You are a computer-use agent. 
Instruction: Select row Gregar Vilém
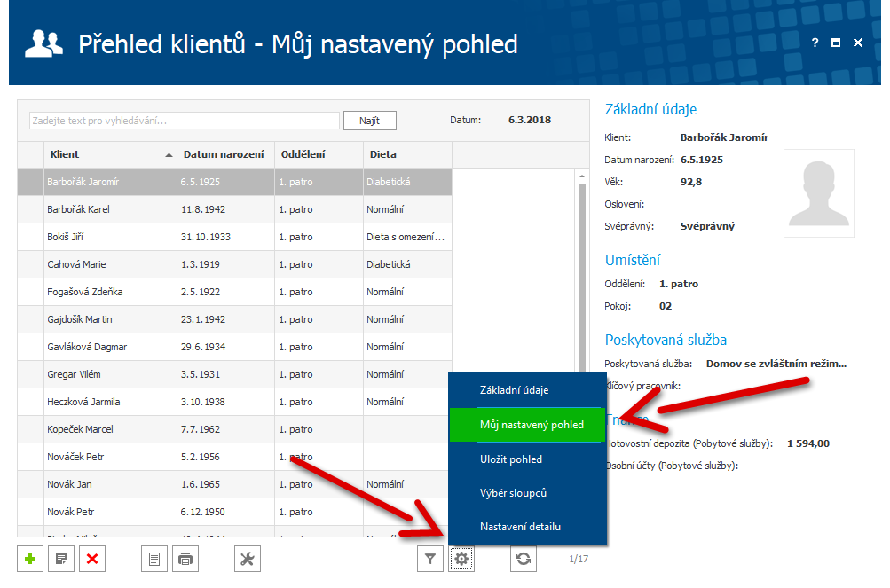pos(234,374)
